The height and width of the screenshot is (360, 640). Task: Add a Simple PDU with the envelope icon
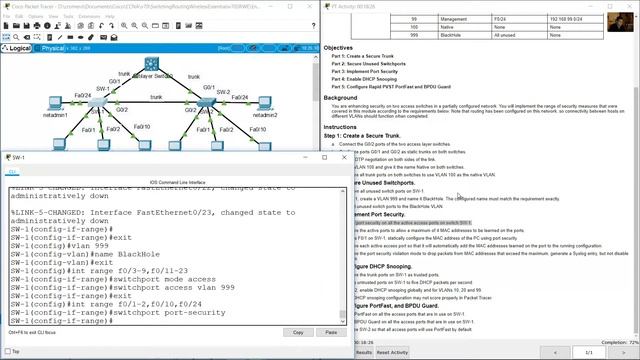pos(103,37)
